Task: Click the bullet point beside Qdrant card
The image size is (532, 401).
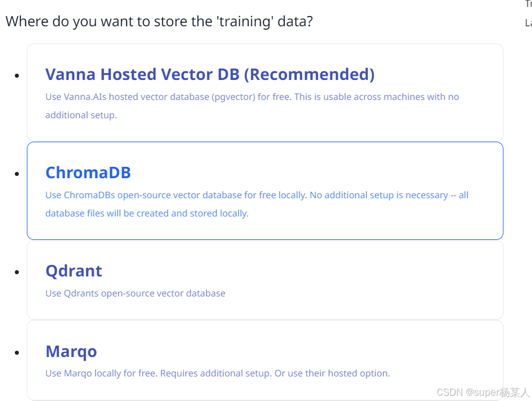Action: click(17, 272)
